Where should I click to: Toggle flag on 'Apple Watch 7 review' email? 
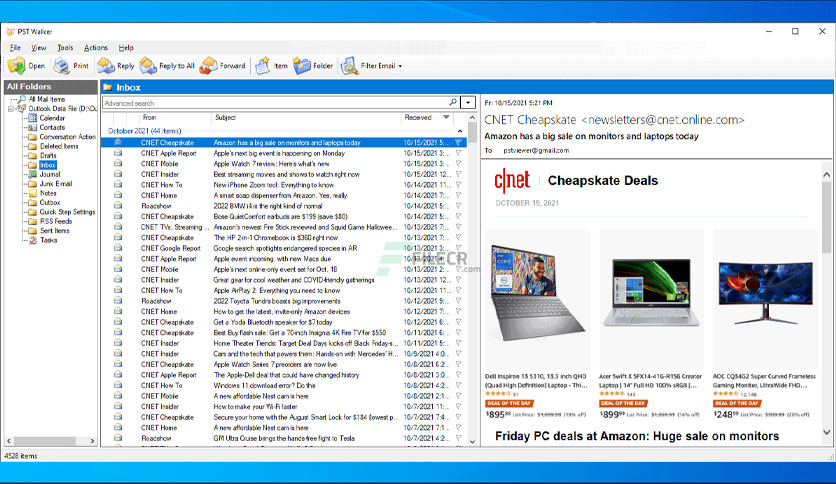pyautogui.click(x=459, y=164)
